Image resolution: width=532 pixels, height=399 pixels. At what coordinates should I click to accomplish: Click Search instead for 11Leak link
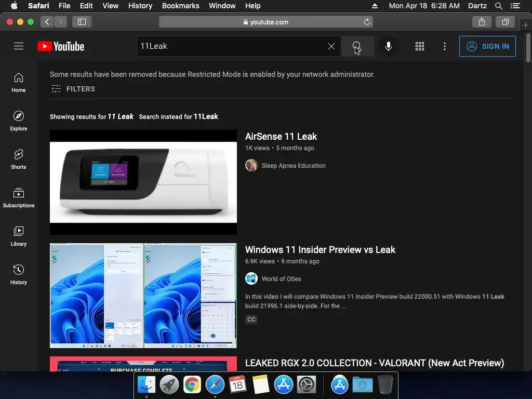[179, 116]
